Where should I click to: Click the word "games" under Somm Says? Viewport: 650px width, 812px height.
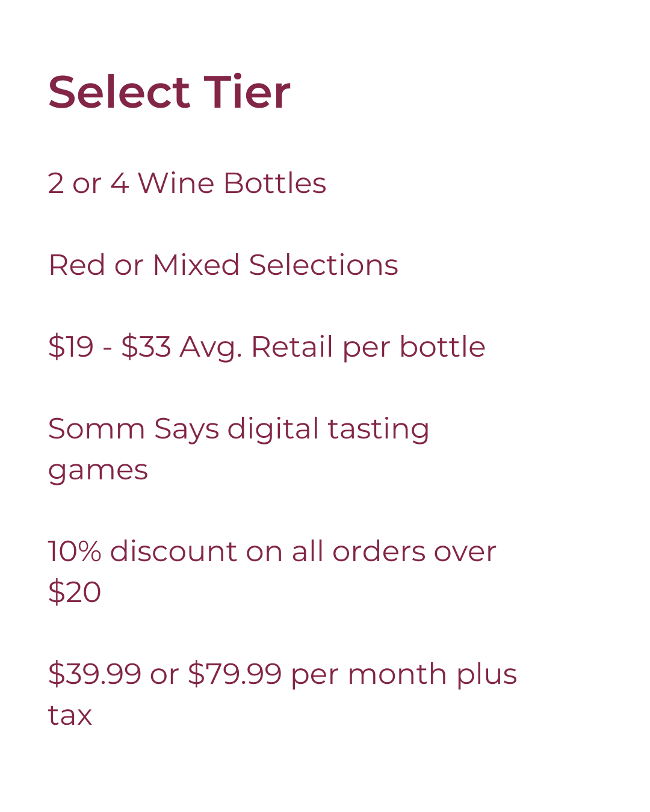[x=98, y=470]
